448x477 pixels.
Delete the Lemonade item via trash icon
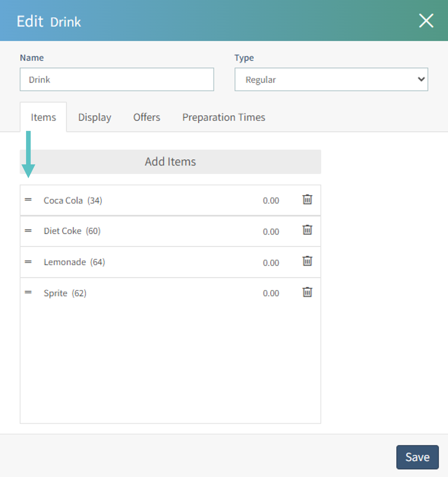[x=307, y=261]
